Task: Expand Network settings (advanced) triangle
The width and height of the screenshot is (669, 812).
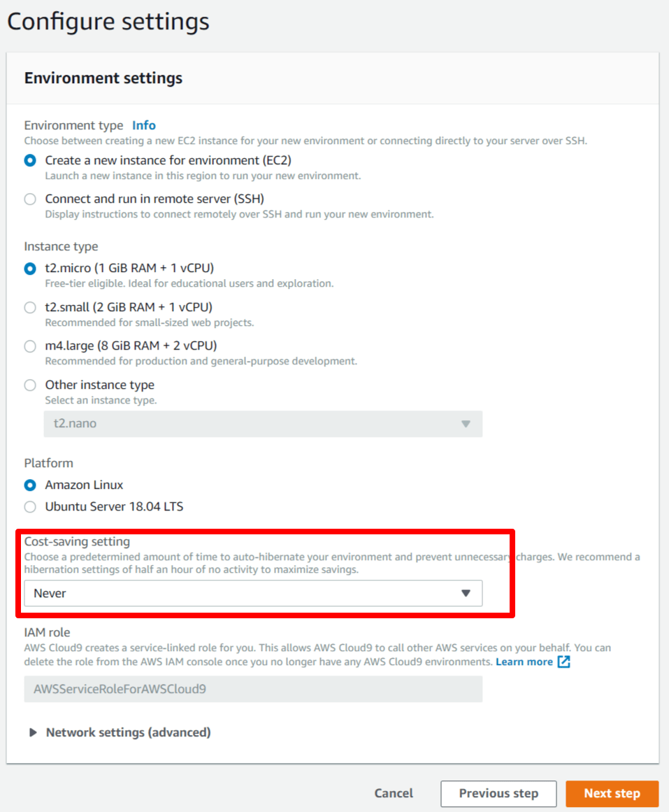Action: (x=33, y=732)
